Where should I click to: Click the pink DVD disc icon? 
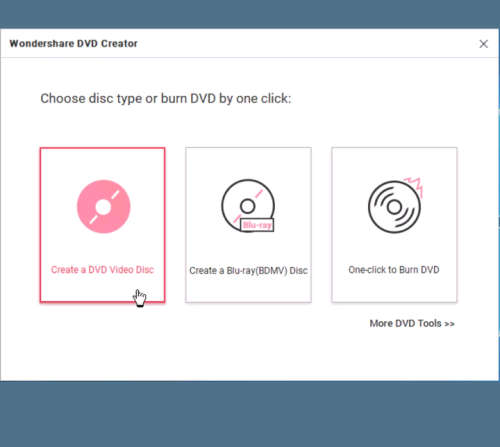coord(104,207)
